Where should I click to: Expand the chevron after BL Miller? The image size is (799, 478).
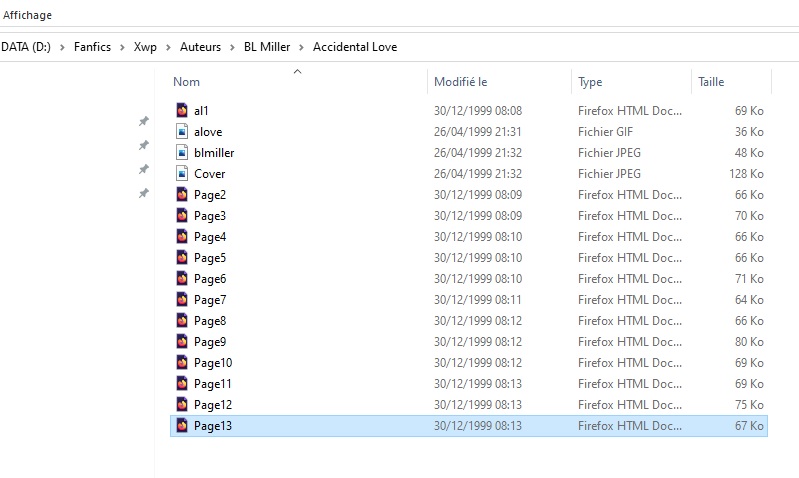pos(302,47)
